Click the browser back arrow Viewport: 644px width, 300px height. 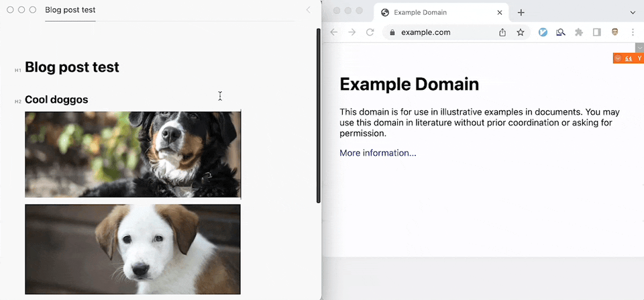point(334,32)
